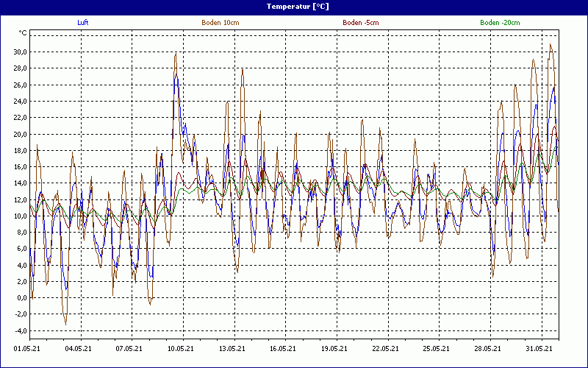Viewport: 588px width, 368px height.
Task: Click the Boden -5cm legend entry
Action: pos(360,23)
